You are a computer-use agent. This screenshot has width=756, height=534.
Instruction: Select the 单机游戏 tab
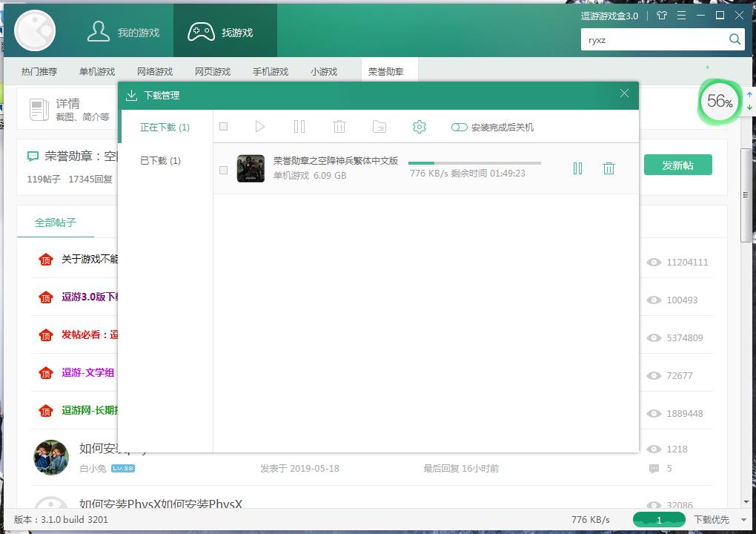pos(97,71)
